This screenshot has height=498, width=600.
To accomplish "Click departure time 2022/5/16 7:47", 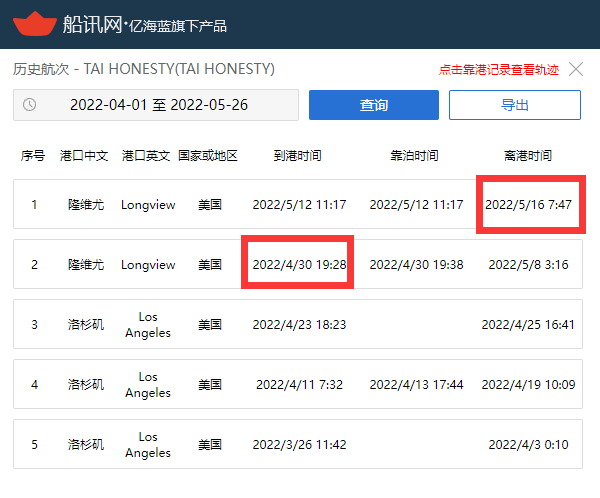I will pos(528,204).
